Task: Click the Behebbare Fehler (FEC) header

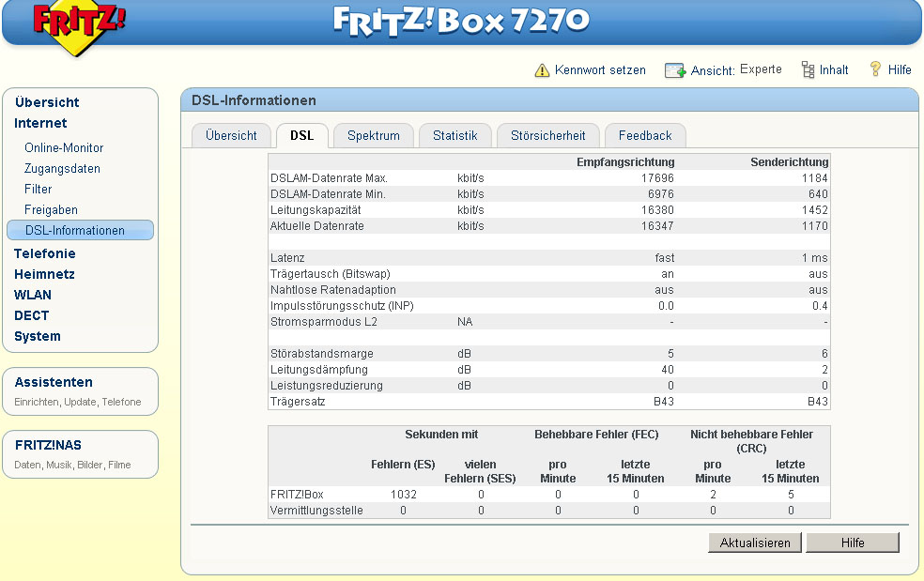Action: click(596, 435)
